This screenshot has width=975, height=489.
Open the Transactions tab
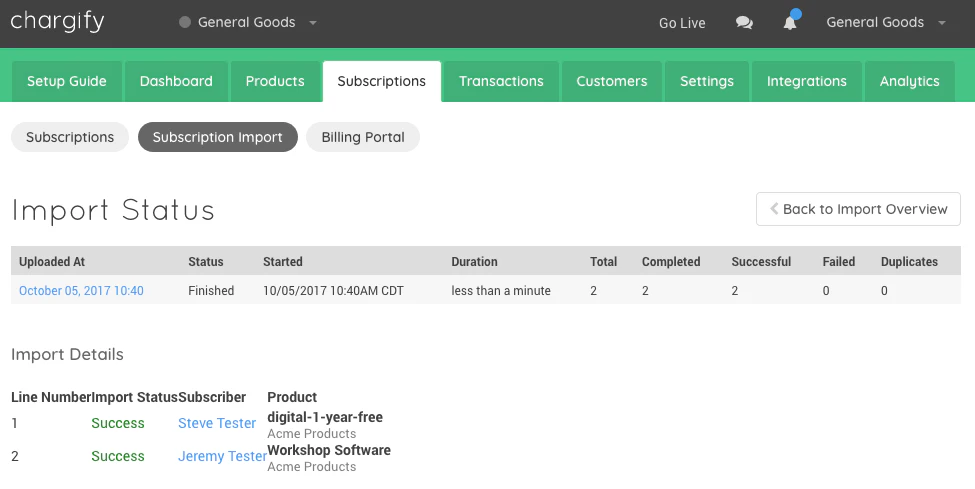(501, 81)
